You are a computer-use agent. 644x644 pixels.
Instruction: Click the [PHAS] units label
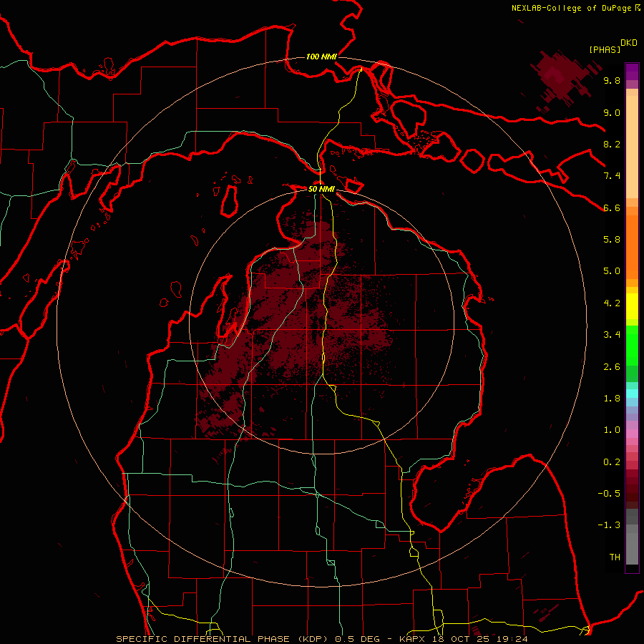point(605,50)
